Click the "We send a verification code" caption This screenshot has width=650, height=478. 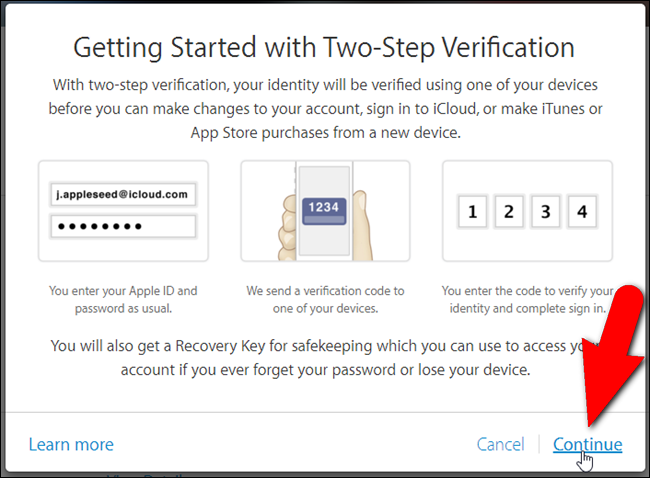(325, 300)
